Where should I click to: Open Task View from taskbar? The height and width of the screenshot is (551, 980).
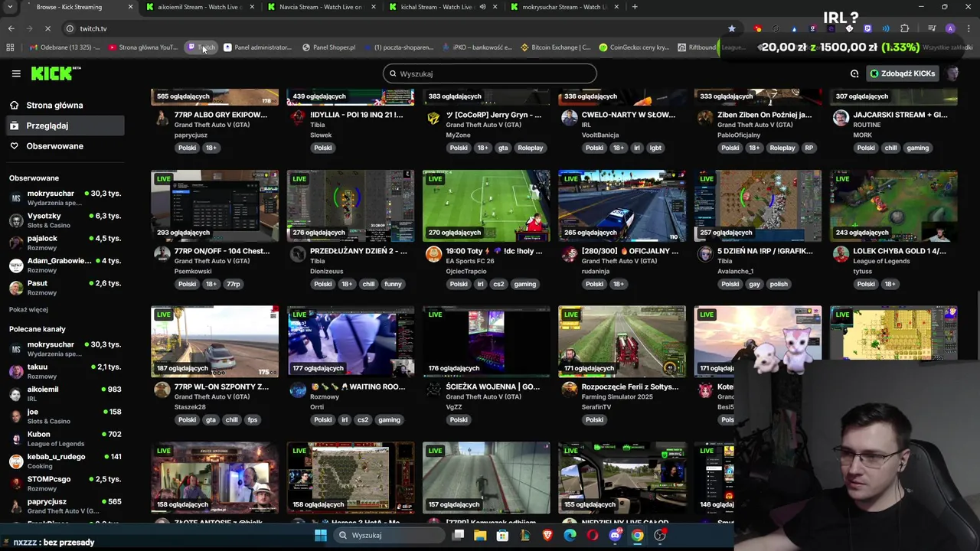[x=458, y=535]
